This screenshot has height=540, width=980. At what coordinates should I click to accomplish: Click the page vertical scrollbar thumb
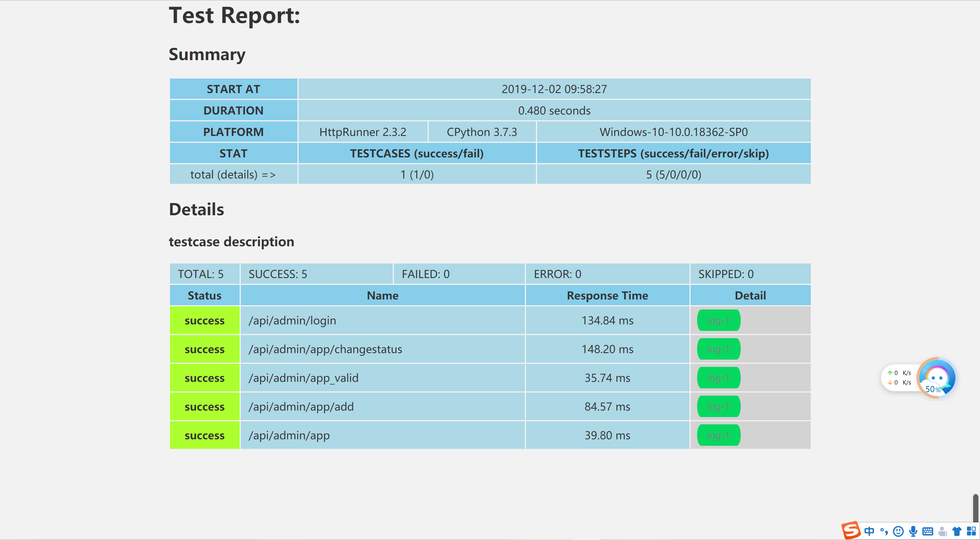tap(976, 507)
